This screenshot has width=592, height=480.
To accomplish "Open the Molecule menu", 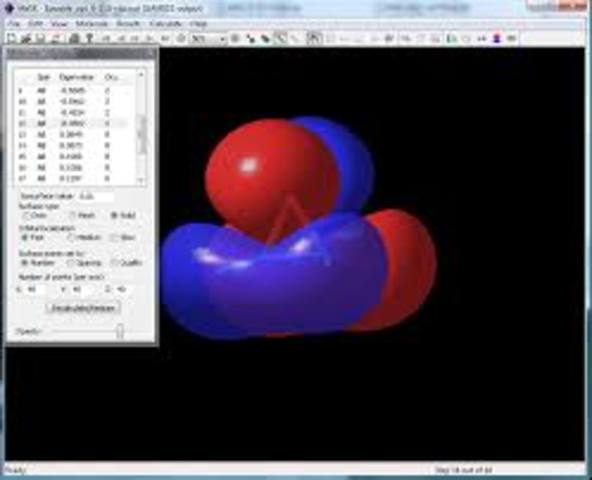I will 92,24.
